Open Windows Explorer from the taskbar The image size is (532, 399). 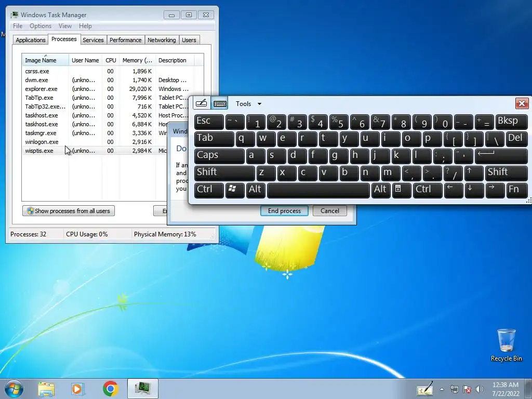(46, 389)
